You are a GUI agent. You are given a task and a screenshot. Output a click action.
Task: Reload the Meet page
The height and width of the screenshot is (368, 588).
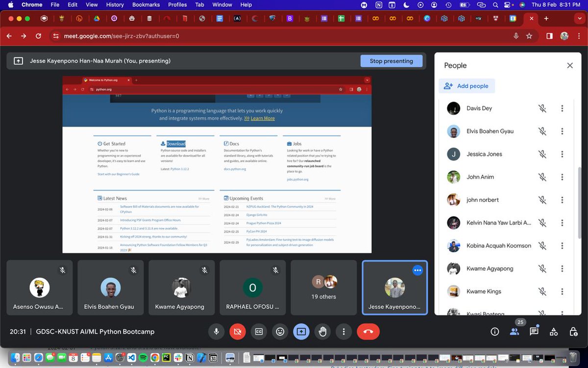(x=38, y=36)
